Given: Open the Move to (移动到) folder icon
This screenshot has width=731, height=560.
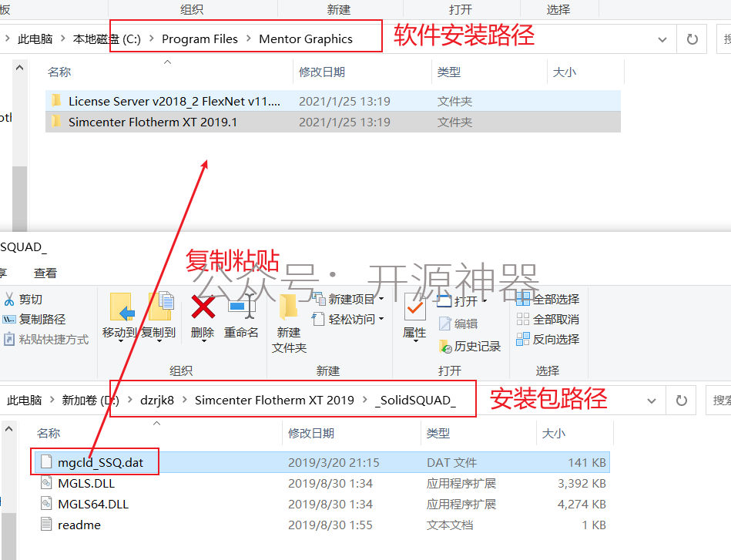Looking at the screenshot, I should [x=122, y=307].
